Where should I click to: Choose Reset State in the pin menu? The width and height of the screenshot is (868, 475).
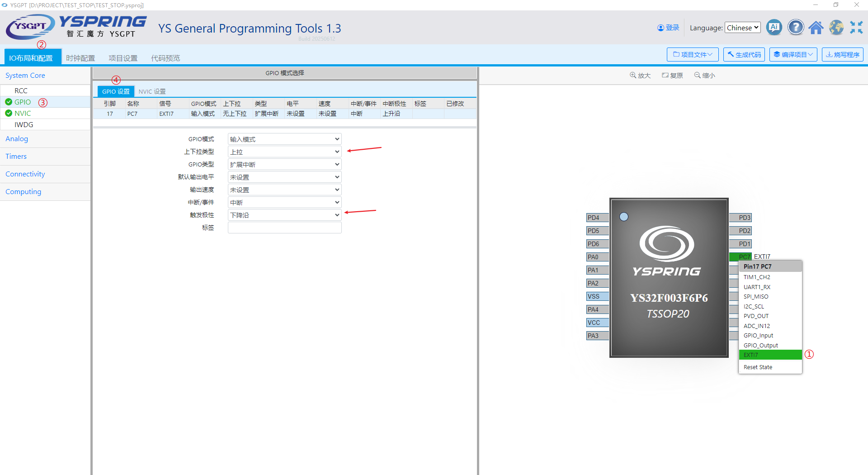[770, 367]
